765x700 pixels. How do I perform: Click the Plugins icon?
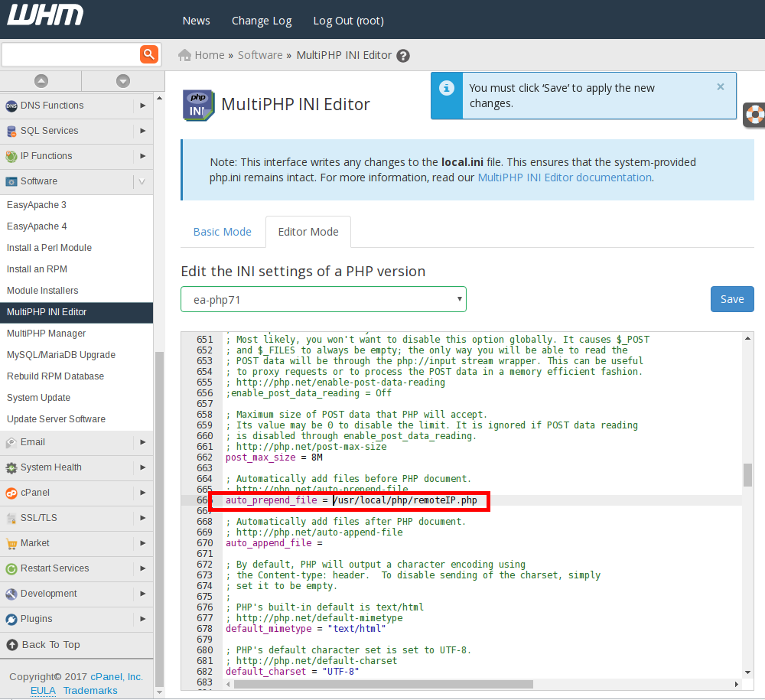(11, 620)
